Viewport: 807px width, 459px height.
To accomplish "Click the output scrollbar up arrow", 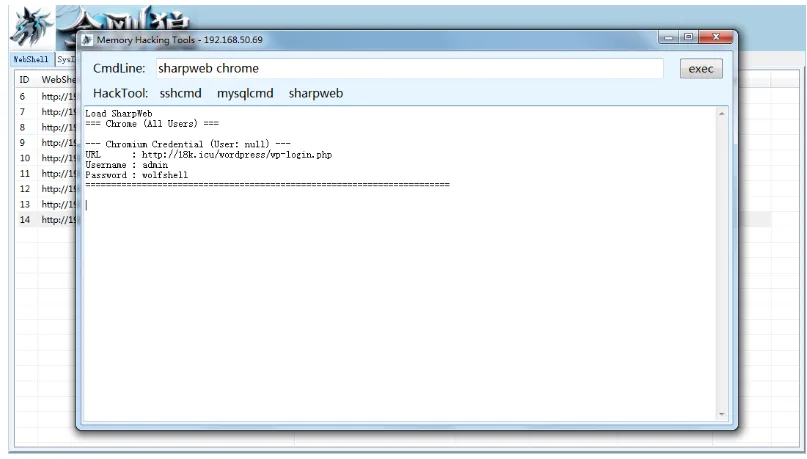I will [x=722, y=113].
